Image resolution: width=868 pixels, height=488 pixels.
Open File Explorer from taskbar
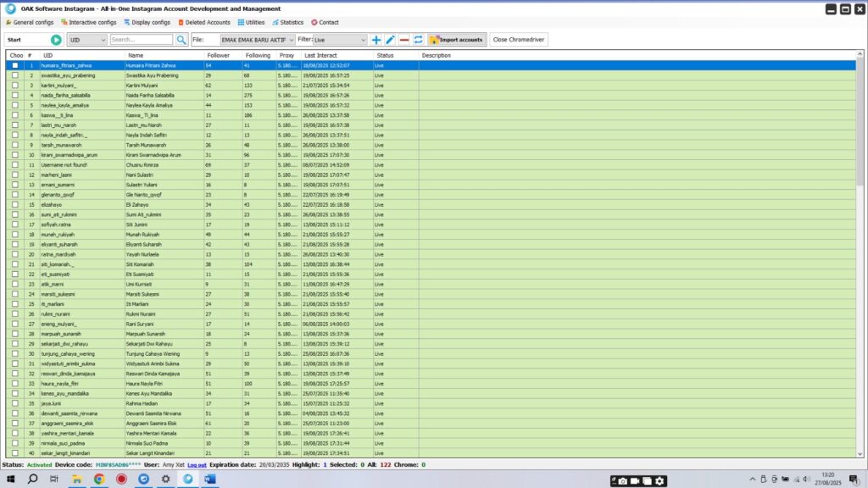[x=77, y=480]
